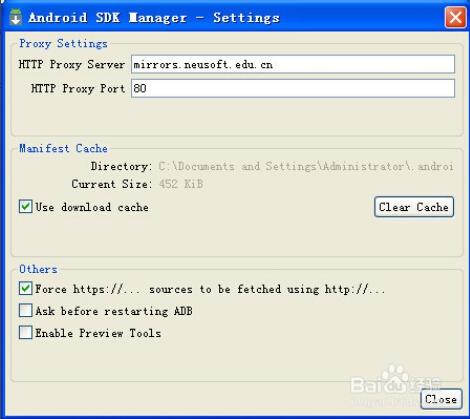470x419 pixels.
Task: Click the 'Manifest Cache' group heading
Action: pyautogui.click(x=63, y=148)
